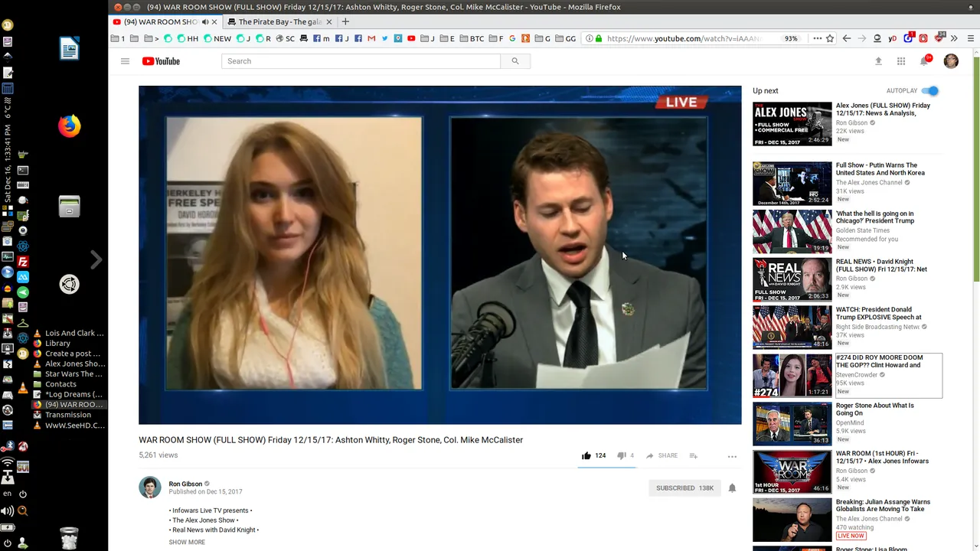Screen dimensions: 980x551
Task: Open the YouTube upload video icon
Action: tap(878, 61)
